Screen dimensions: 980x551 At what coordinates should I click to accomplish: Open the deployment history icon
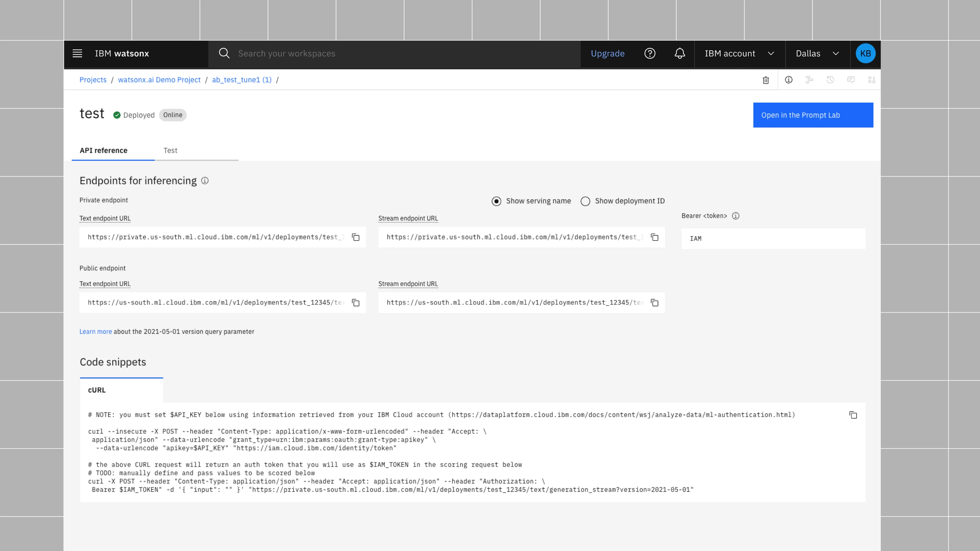830,80
